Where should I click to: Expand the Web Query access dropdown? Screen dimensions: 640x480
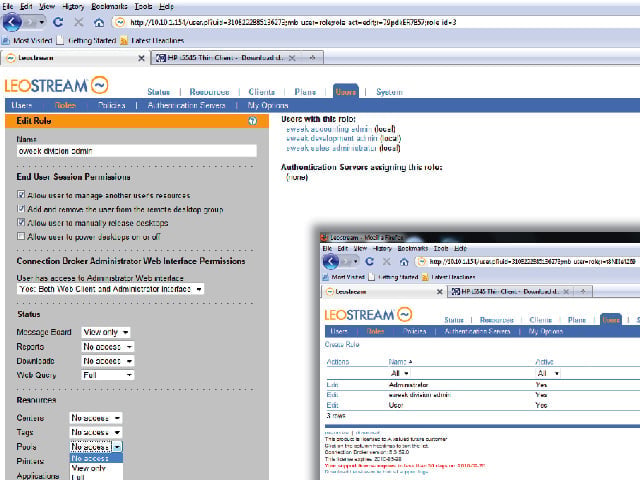pyautogui.click(x=108, y=375)
